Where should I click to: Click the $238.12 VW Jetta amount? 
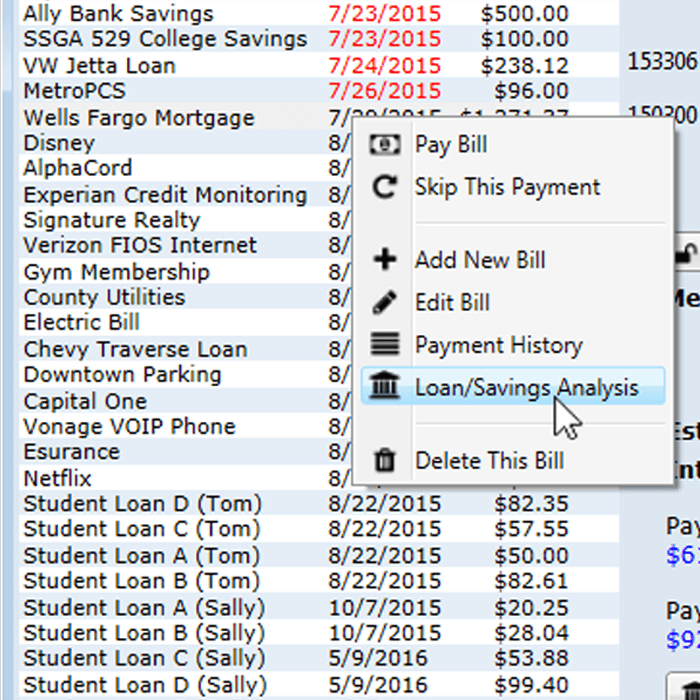(525, 66)
